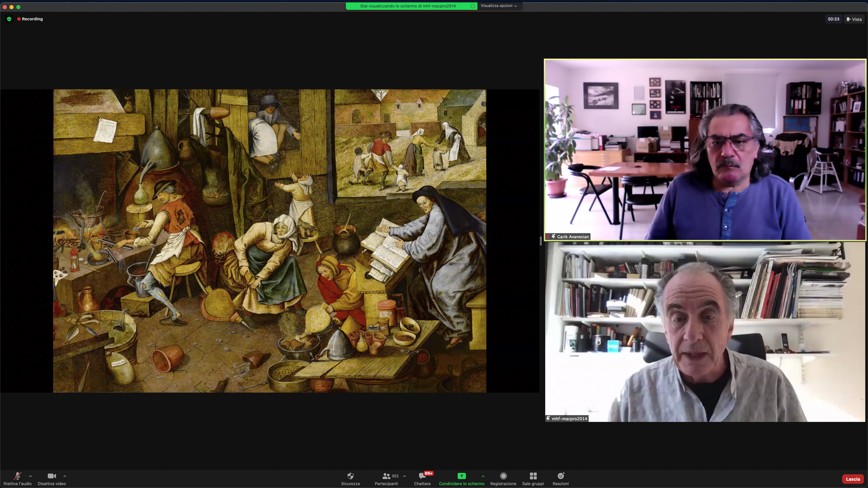Viewport: 868px width, 488px height.
Task: Click the 50:33 meeting timer
Action: pyautogui.click(x=833, y=19)
